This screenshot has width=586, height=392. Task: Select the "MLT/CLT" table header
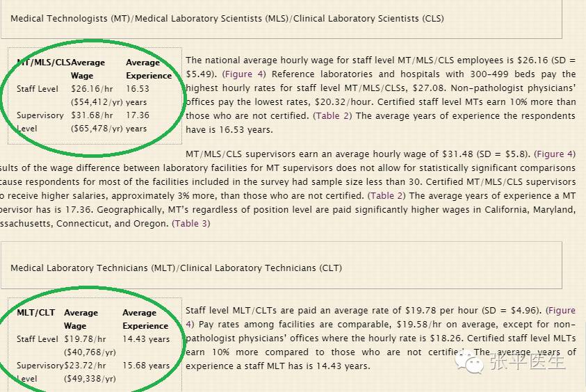click(x=36, y=312)
